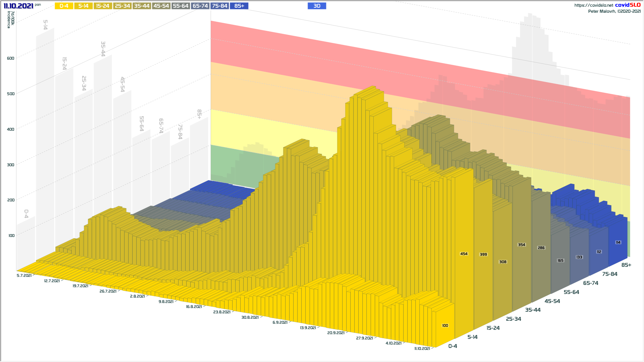Select the 454 value label on 5-14 bar
Image resolution: width=644 pixels, height=362 pixels.
pos(464,254)
